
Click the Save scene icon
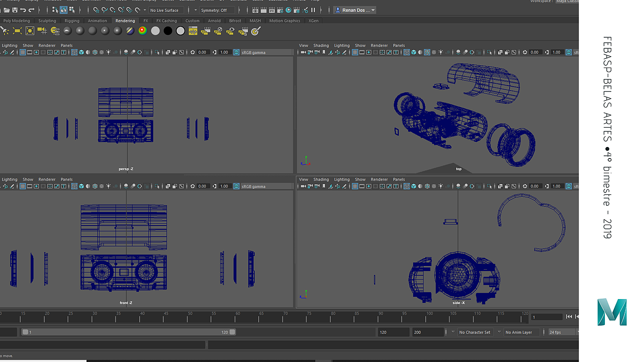(x=15, y=10)
